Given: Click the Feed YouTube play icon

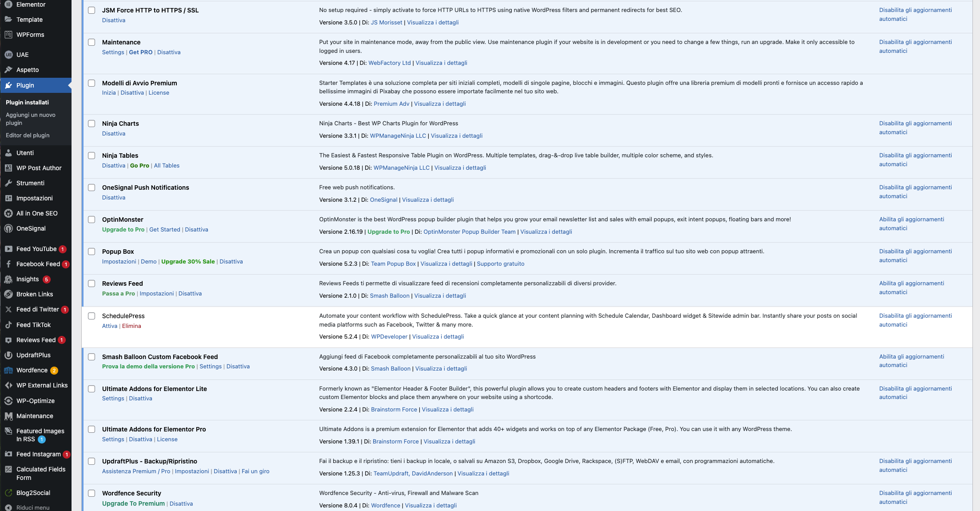Looking at the screenshot, I should pyautogui.click(x=8, y=249).
